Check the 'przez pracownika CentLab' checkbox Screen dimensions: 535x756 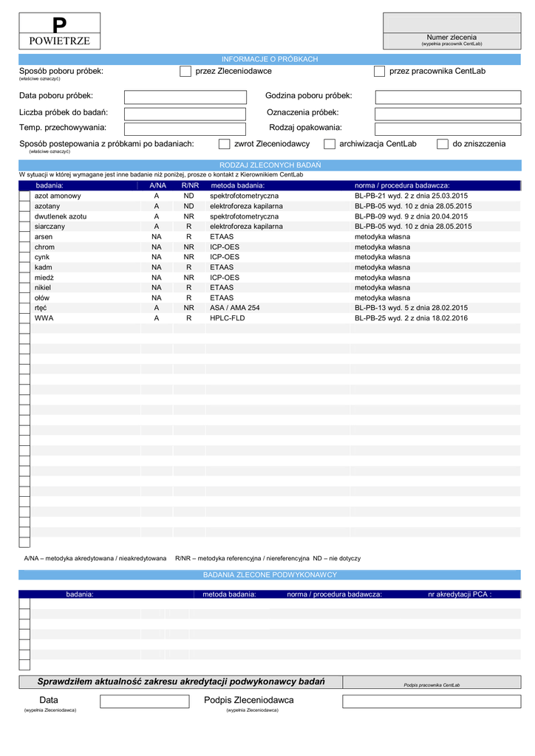click(x=379, y=72)
